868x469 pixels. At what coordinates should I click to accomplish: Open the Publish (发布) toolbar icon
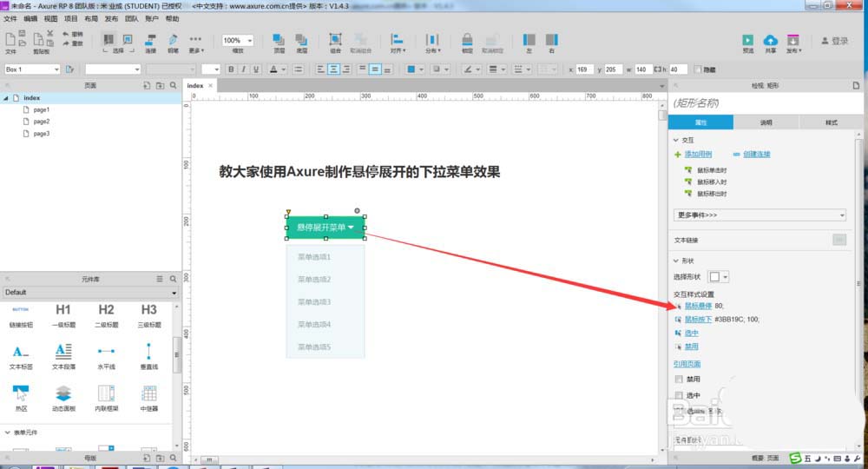793,40
